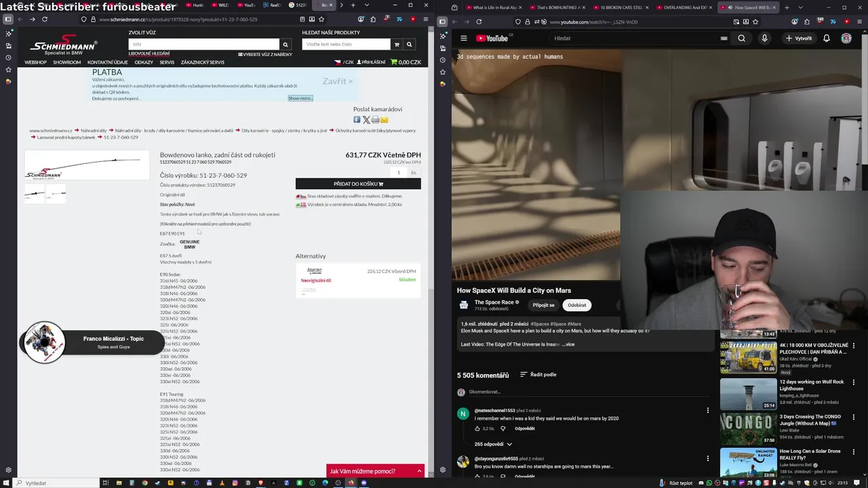Click the cart icon next to product search
Viewport: 868px width, 488px height.
coord(397,45)
